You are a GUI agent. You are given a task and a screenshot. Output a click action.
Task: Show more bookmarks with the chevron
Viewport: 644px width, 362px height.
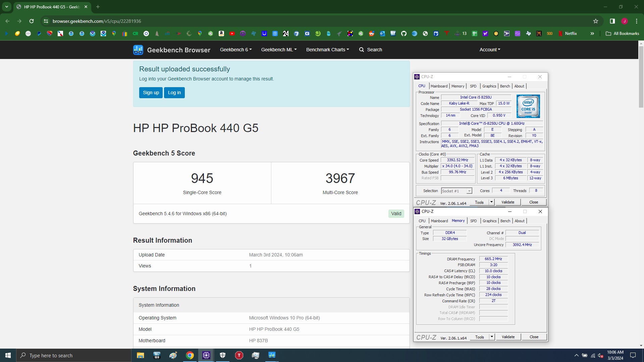tap(592, 34)
